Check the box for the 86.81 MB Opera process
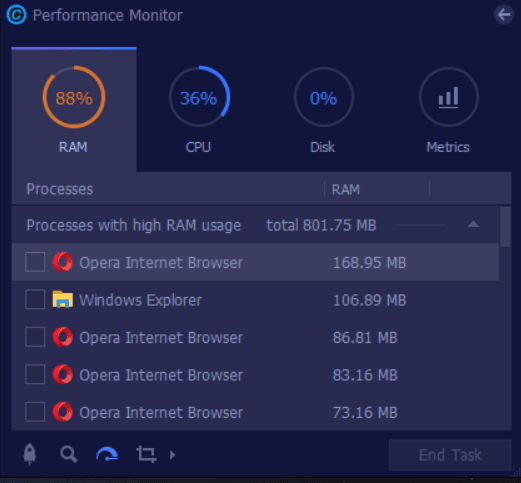Image resolution: width=521 pixels, height=483 pixels. [35, 337]
